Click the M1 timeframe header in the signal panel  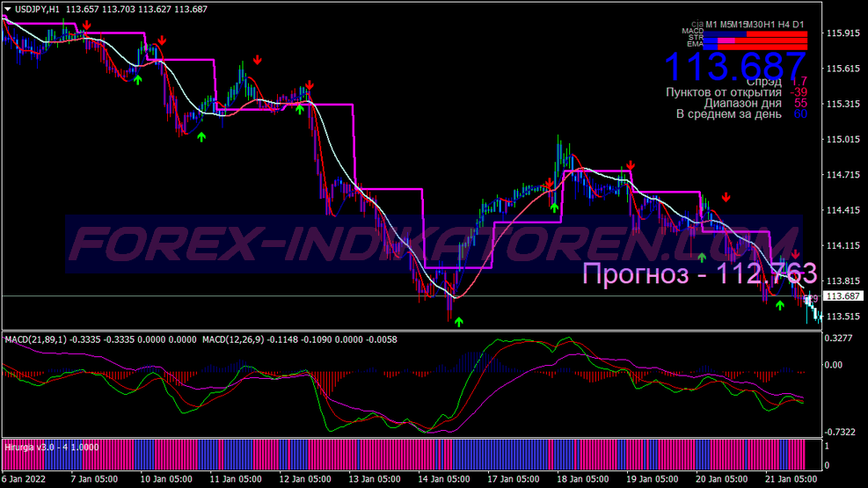click(711, 25)
